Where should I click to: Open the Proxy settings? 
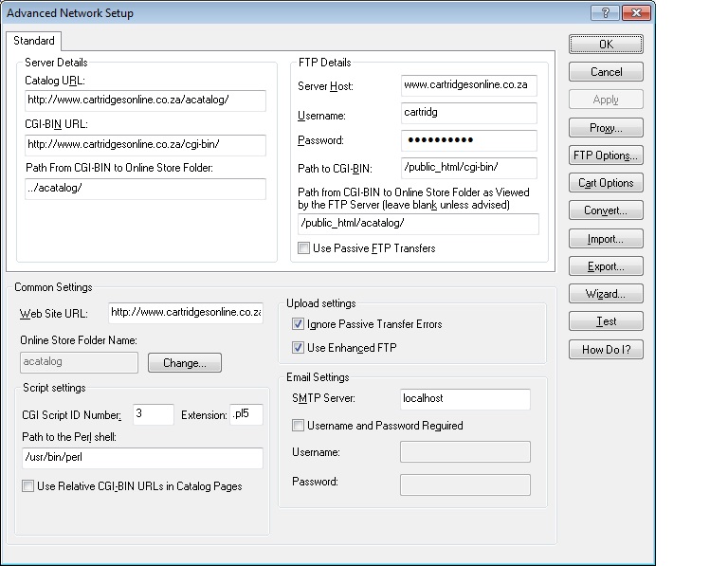tap(606, 128)
